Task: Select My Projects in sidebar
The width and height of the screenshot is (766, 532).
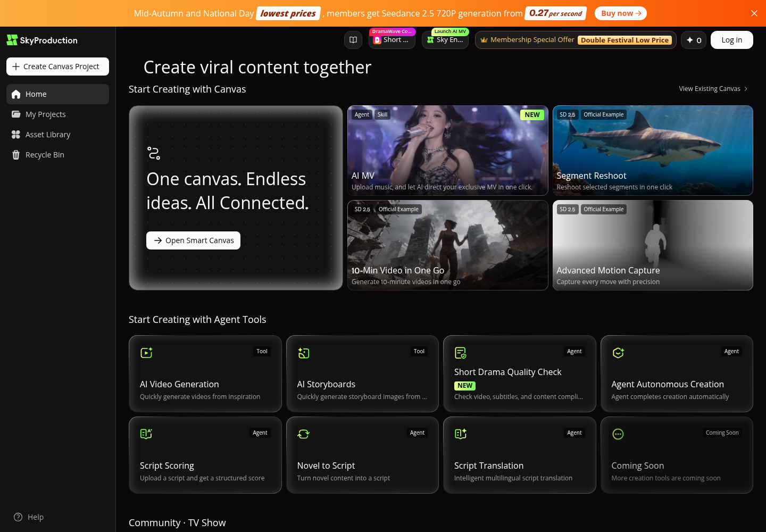Action: click(57, 114)
